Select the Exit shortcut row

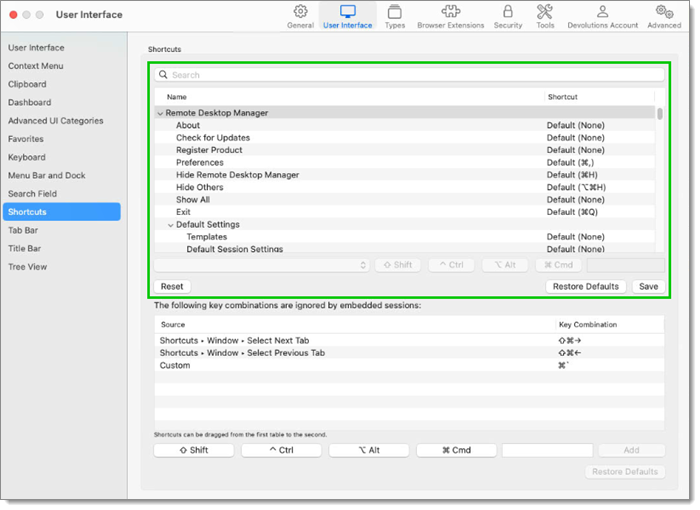(405, 213)
